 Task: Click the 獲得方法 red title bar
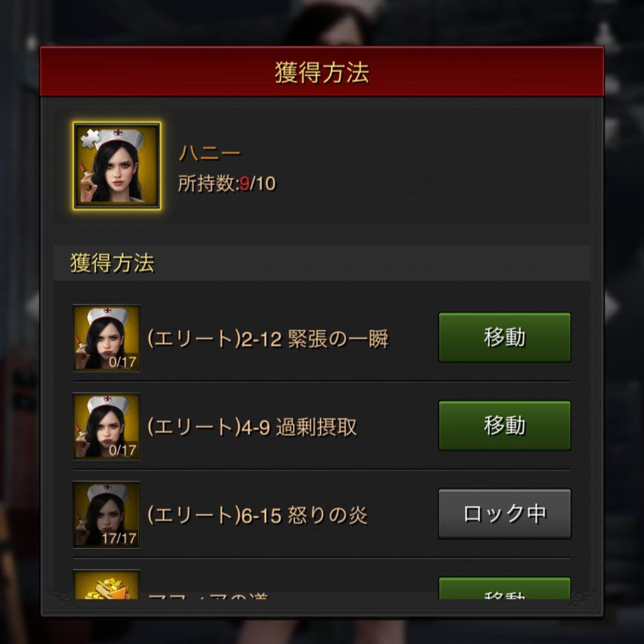coord(322,72)
